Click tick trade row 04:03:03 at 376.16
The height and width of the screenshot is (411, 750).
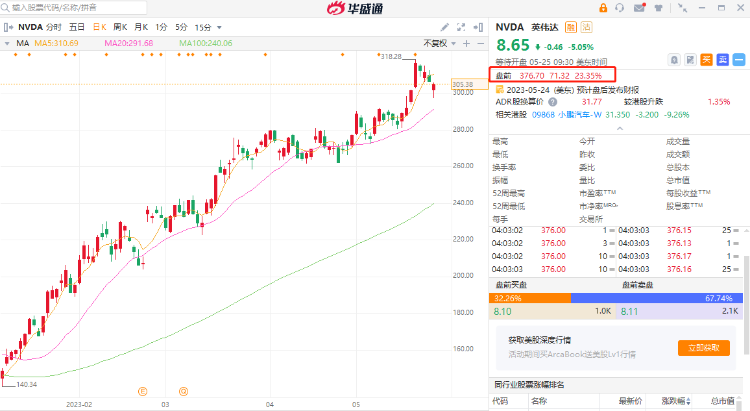[x=678, y=269]
